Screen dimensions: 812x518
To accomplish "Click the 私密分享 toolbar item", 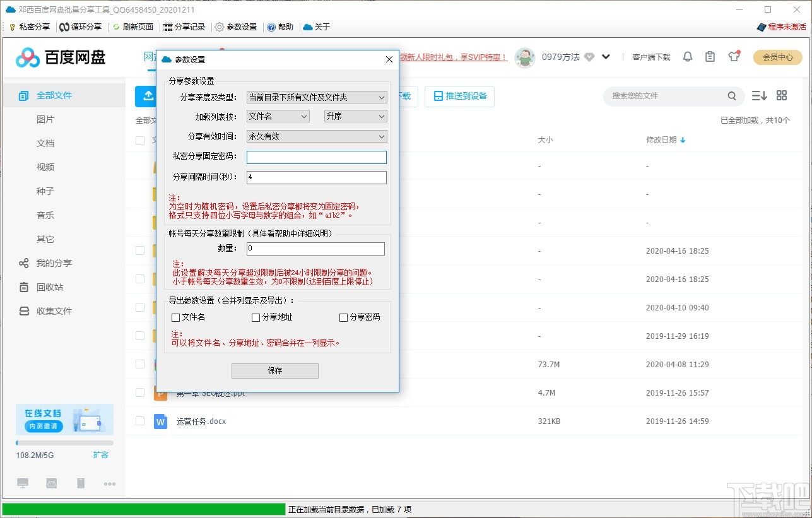I will 29,27.
